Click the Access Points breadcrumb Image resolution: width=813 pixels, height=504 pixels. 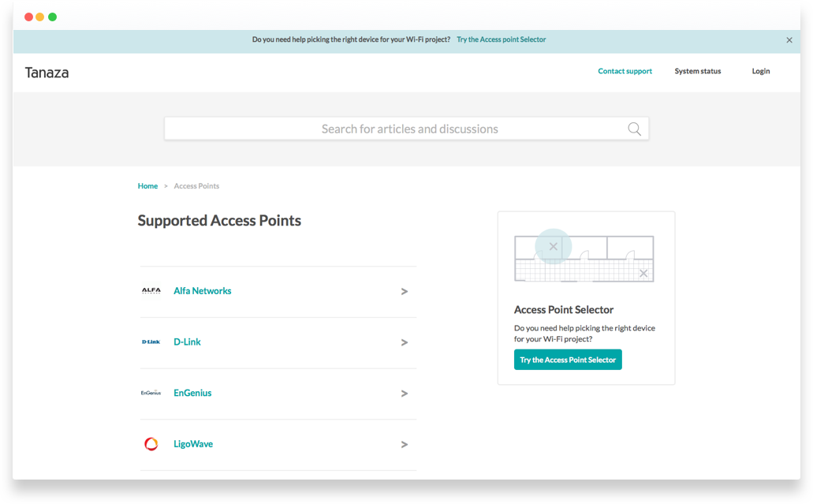[x=196, y=185]
